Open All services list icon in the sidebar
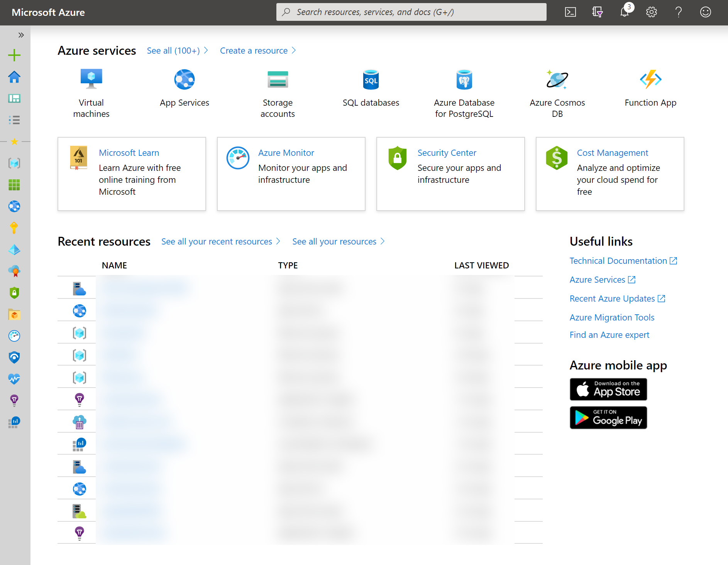 point(14,120)
